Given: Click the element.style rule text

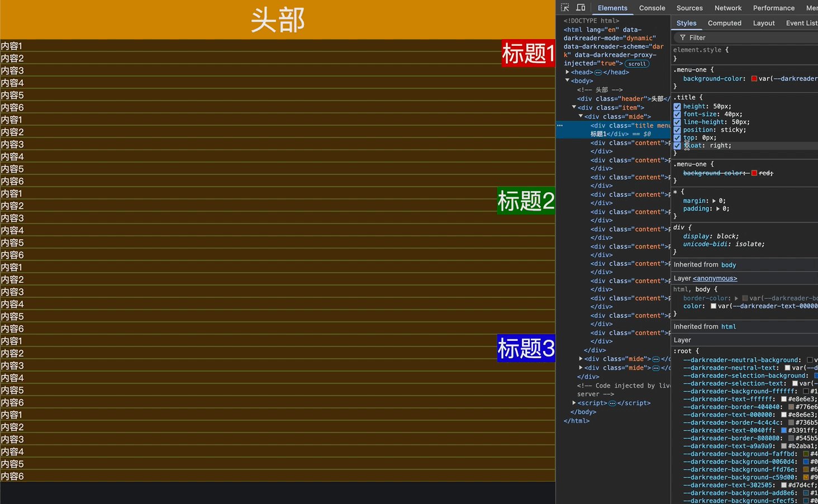Looking at the screenshot, I should 698,50.
